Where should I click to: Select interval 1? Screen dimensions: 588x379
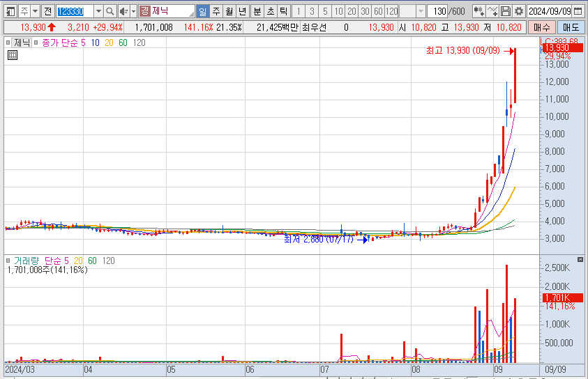(299, 11)
